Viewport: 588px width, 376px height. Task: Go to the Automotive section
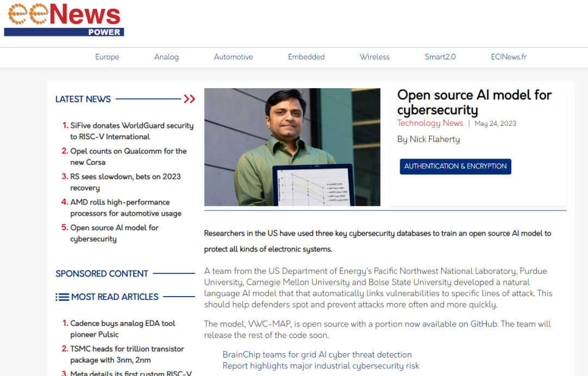tap(233, 57)
